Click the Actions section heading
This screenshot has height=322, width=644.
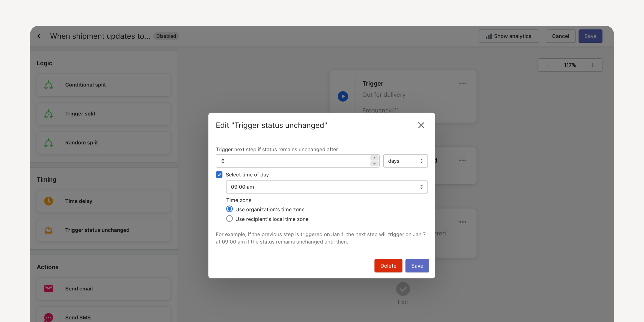coord(47,267)
